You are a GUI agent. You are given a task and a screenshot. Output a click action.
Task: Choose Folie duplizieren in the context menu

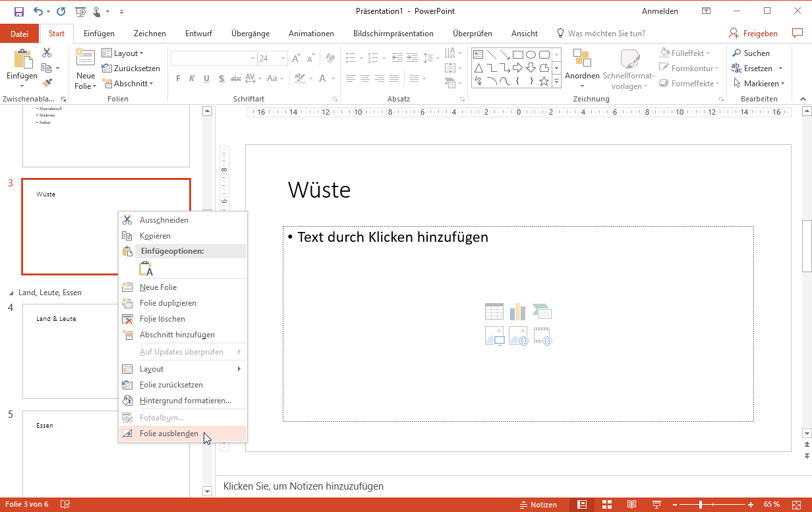click(x=183, y=303)
